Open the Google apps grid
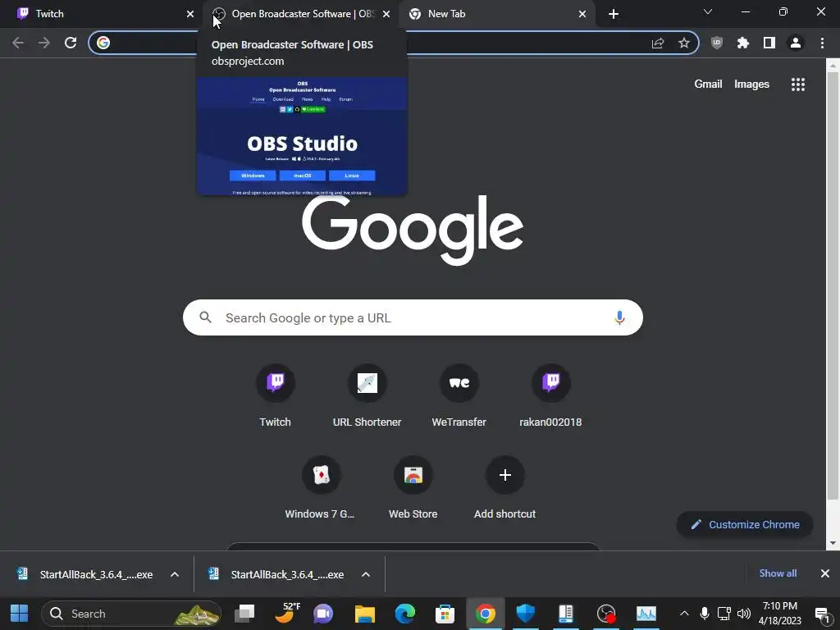Screen dimensions: 840x630 pyautogui.click(x=797, y=84)
